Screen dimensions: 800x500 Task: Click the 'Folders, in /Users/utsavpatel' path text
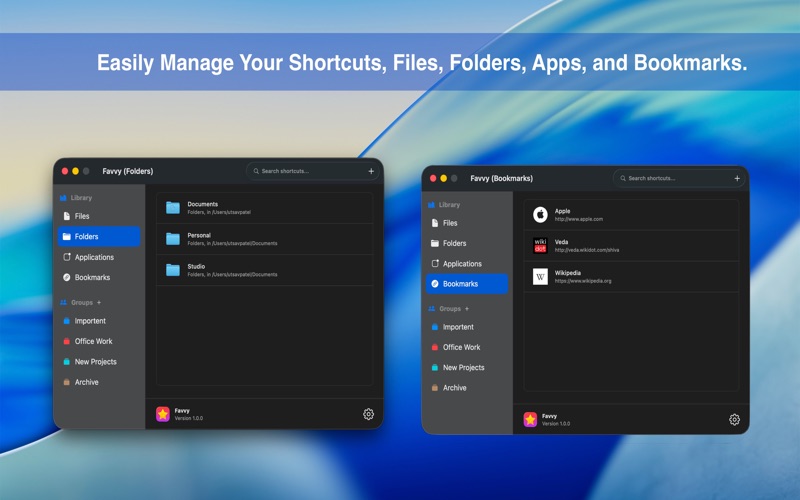(219, 212)
